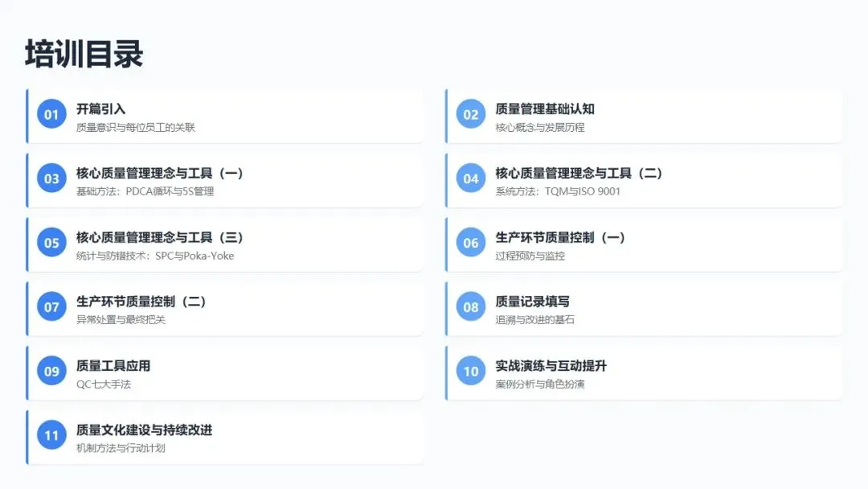The image size is (868, 489).
Task: Select the 08 number badge
Action: tap(470, 306)
